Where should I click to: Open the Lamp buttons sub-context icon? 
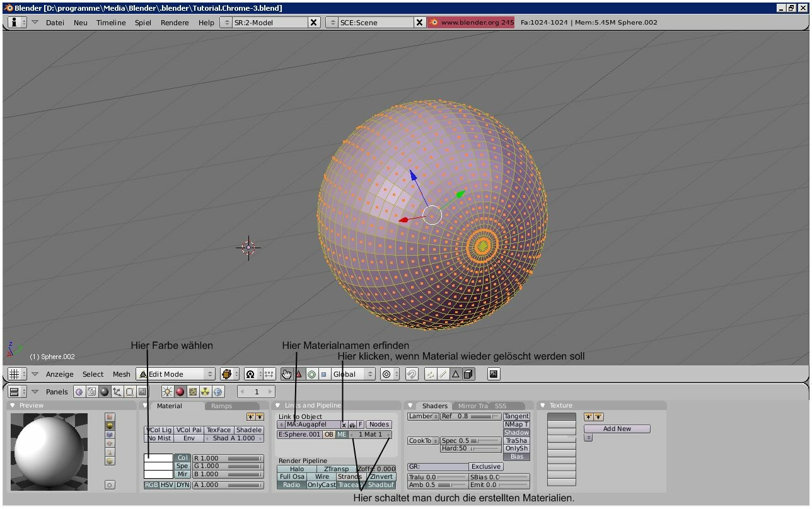tap(167, 392)
